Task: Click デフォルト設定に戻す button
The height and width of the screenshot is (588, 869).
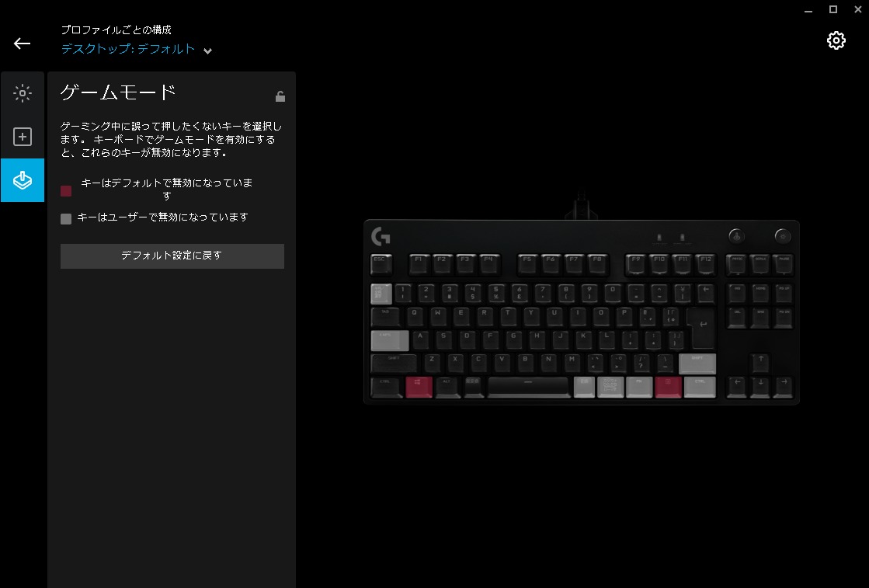Action: (172, 256)
